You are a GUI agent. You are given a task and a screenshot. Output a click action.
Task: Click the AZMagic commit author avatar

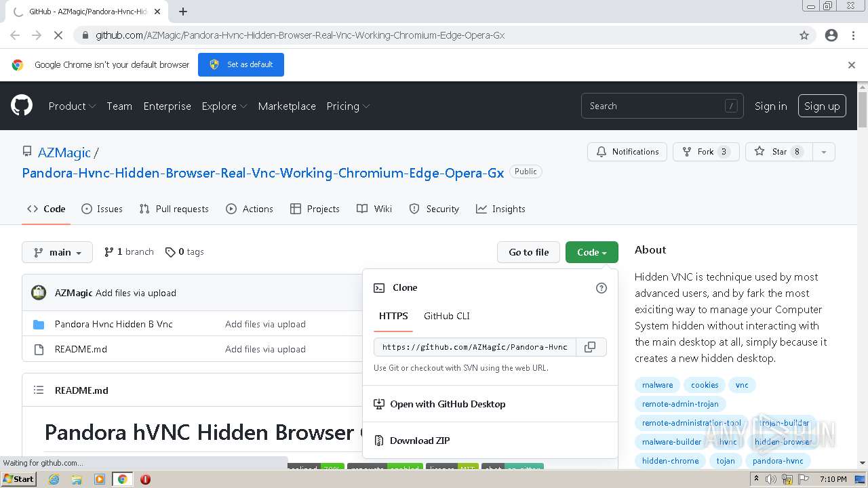(39, 293)
